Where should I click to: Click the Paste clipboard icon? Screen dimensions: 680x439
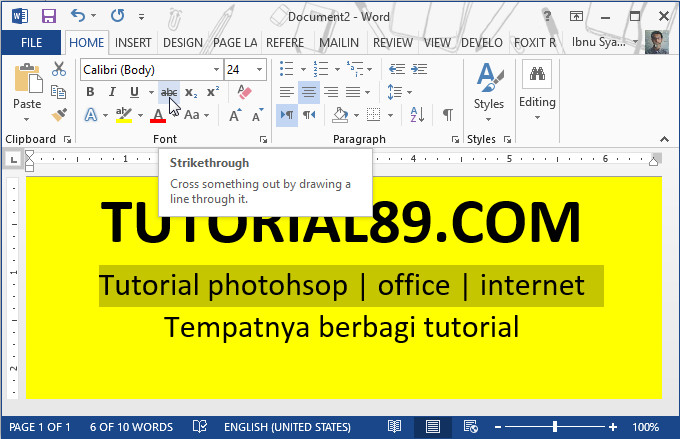tap(28, 79)
